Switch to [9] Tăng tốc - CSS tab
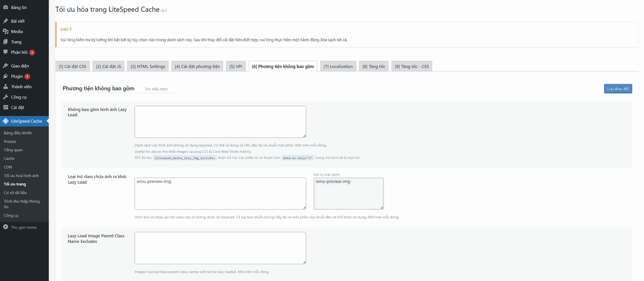 coord(412,66)
